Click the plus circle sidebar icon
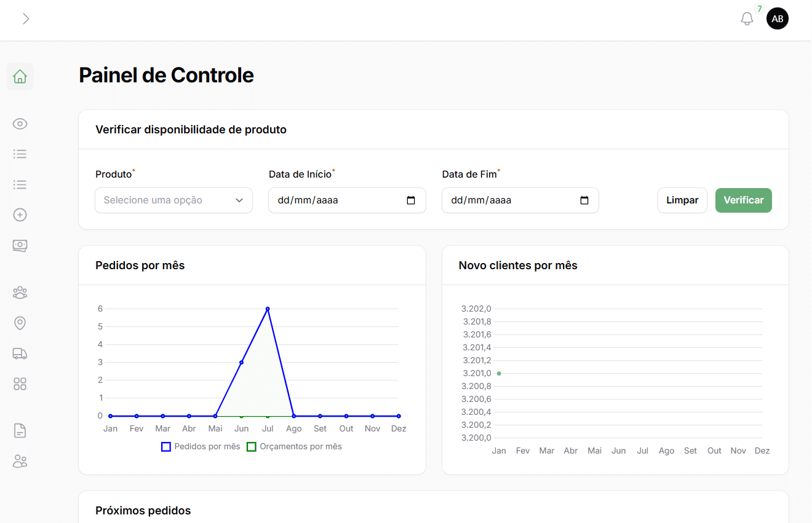Screen dimensions: 812x523 20,215
